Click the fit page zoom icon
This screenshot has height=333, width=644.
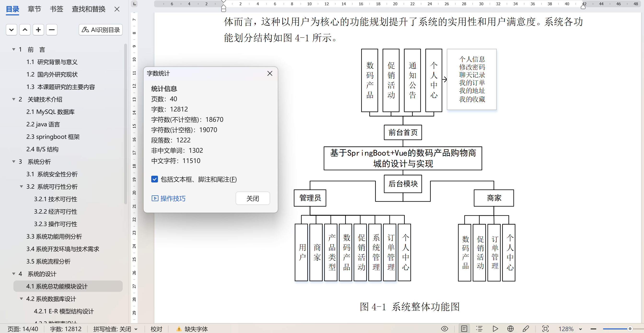point(545,329)
